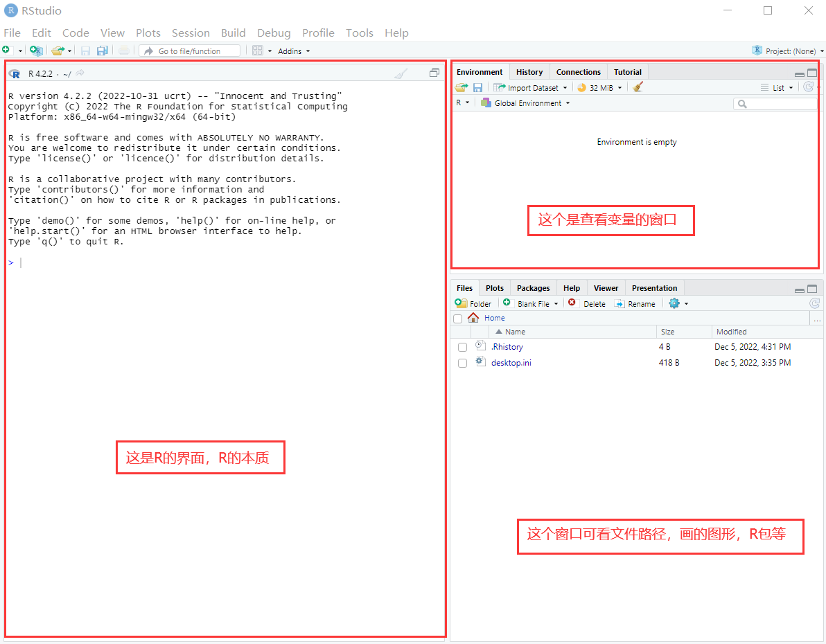The image size is (826, 644).
Task: Sort files by Modified column header
Action: [x=767, y=332]
